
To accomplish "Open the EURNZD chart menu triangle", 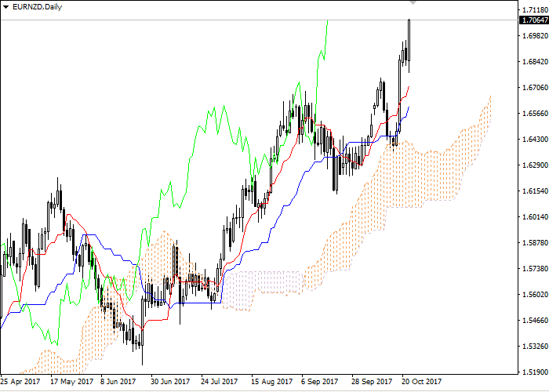I will [5, 7].
